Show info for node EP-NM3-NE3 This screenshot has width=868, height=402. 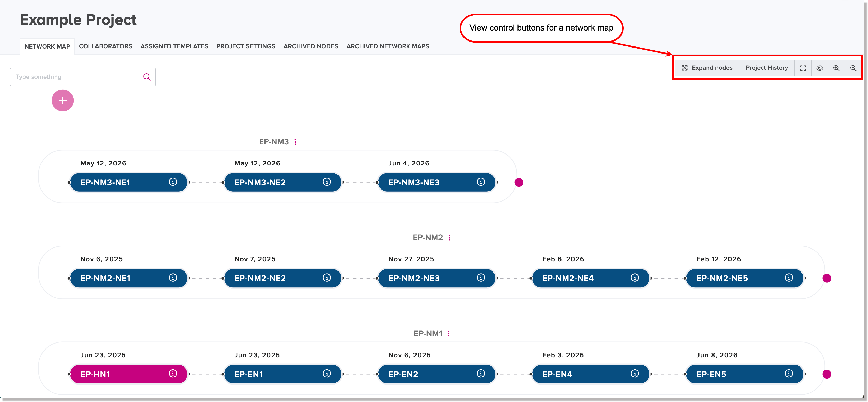pos(481,182)
